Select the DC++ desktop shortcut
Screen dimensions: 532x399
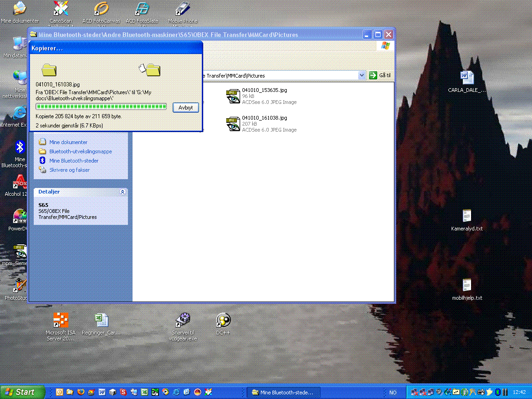click(x=223, y=324)
